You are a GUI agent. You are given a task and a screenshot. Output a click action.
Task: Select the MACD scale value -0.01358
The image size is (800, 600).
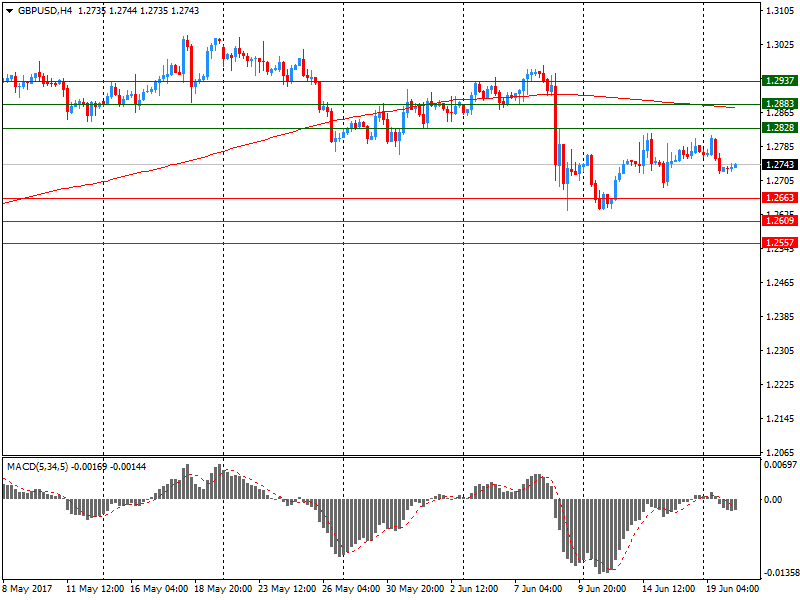tap(781, 573)
